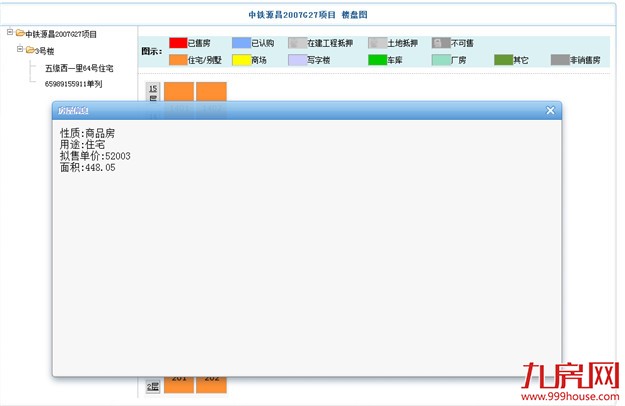Click the 面积:448.05 text line
This screenshot has height=406, width=625.
pyautogui.click(x=88, y=167)
